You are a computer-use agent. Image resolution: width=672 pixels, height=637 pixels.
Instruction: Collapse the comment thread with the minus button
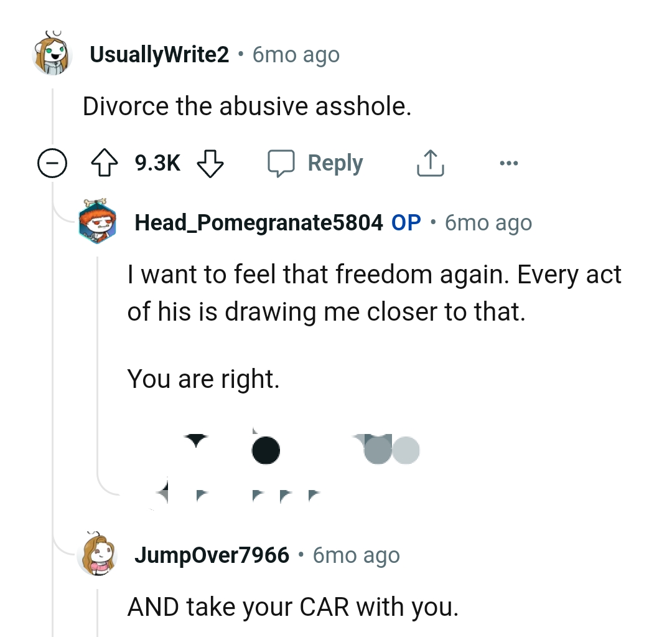point(53,163)
